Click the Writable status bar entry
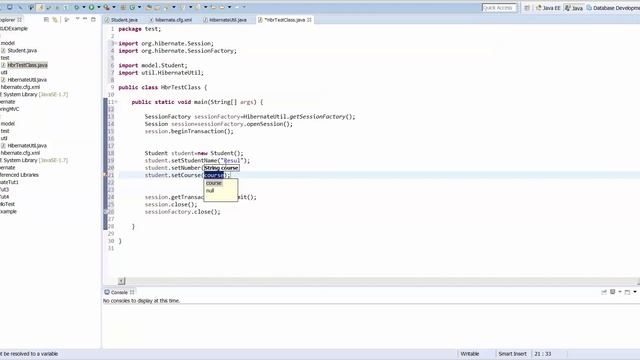Image resolution: width=640 pixels, height=360 pixels. point(470,354)
